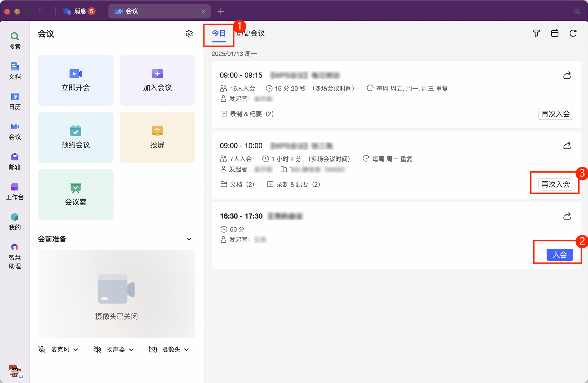Switch to the 历史会议 tab

[252, 33]
